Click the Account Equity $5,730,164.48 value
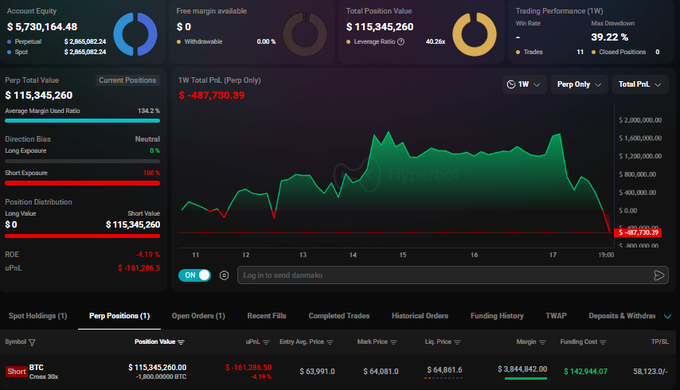The image size is (680, 390). 42,27
